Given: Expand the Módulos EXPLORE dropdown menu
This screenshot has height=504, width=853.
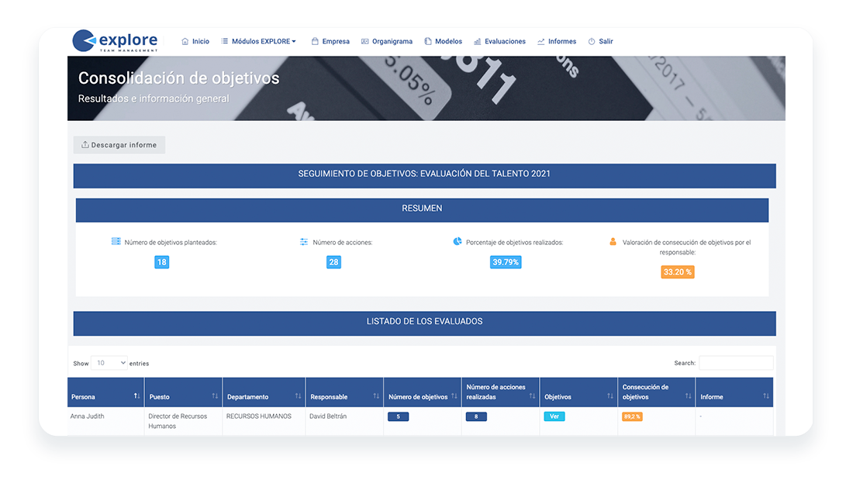Looking at the screenshot, I should [258, 41].
